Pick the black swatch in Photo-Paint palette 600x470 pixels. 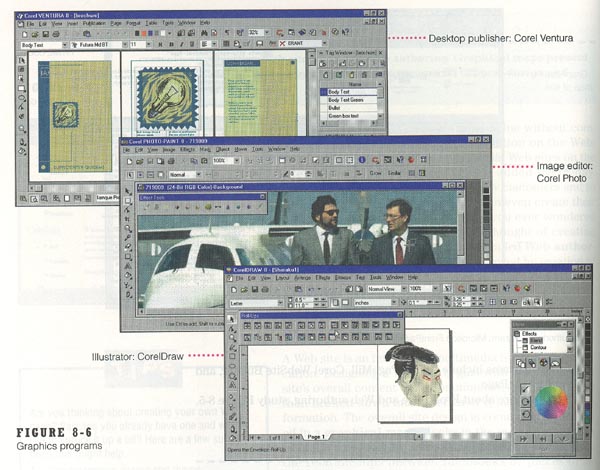pos(486,191)
